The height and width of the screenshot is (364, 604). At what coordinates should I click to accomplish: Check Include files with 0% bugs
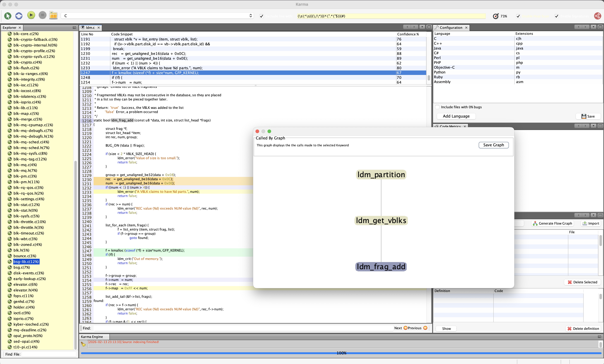[x=437, y=107]
